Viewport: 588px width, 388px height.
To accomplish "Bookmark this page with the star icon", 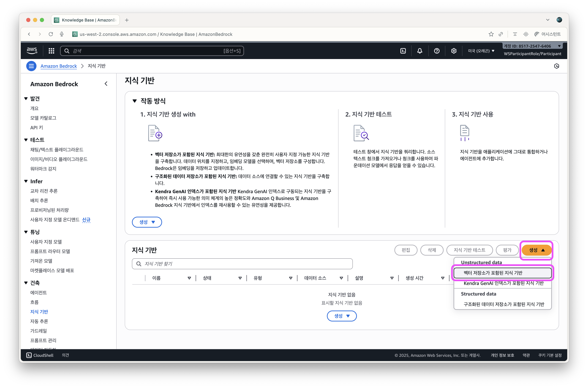I will (x=491, y=34).
